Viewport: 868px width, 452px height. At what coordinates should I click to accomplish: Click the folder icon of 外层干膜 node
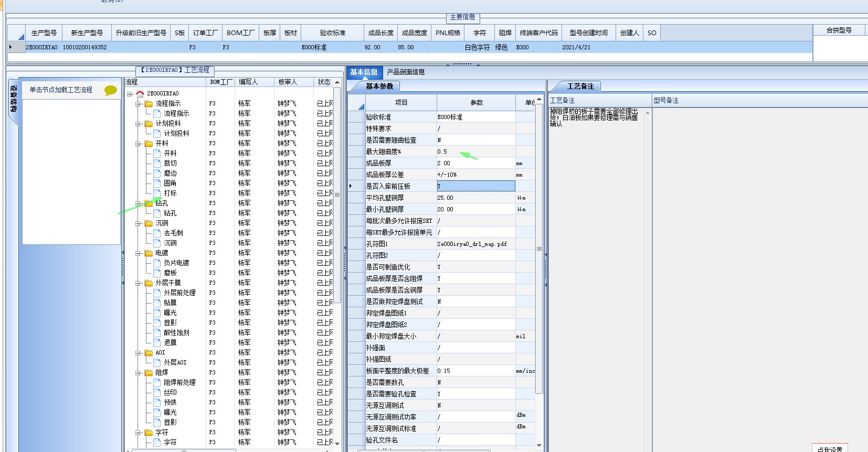[149, 283]
